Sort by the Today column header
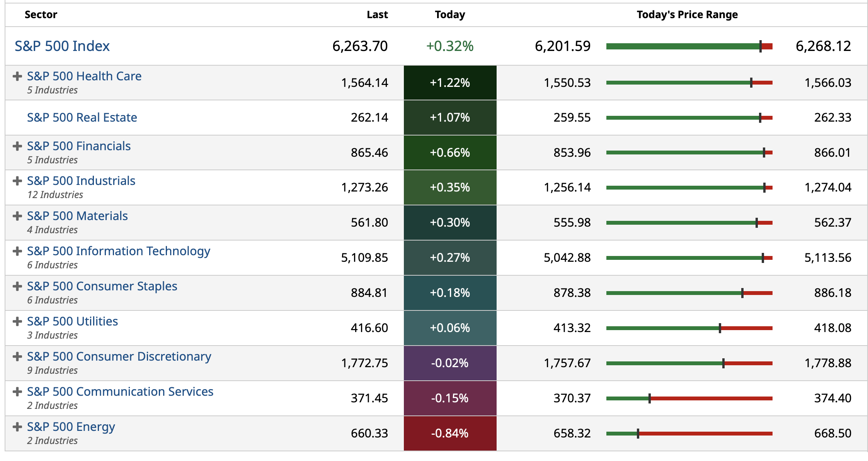This screenshot has height=461, width=868. [x=450, y=15]
